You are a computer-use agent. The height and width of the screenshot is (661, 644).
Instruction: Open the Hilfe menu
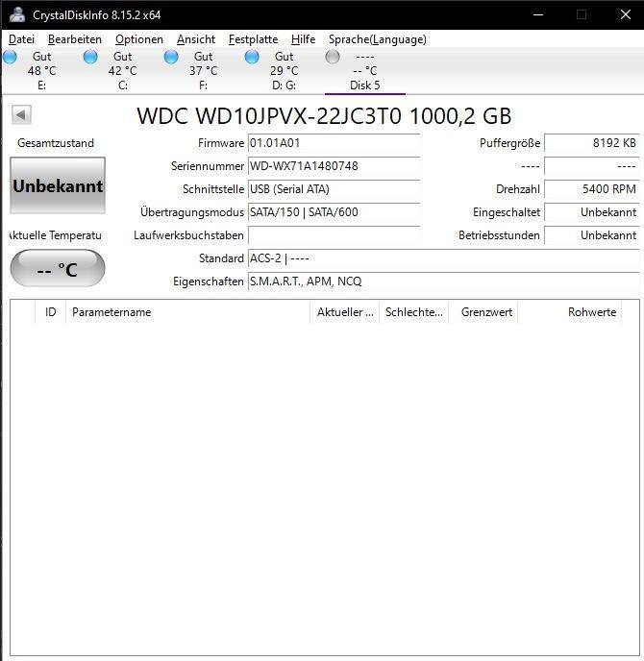303,39
